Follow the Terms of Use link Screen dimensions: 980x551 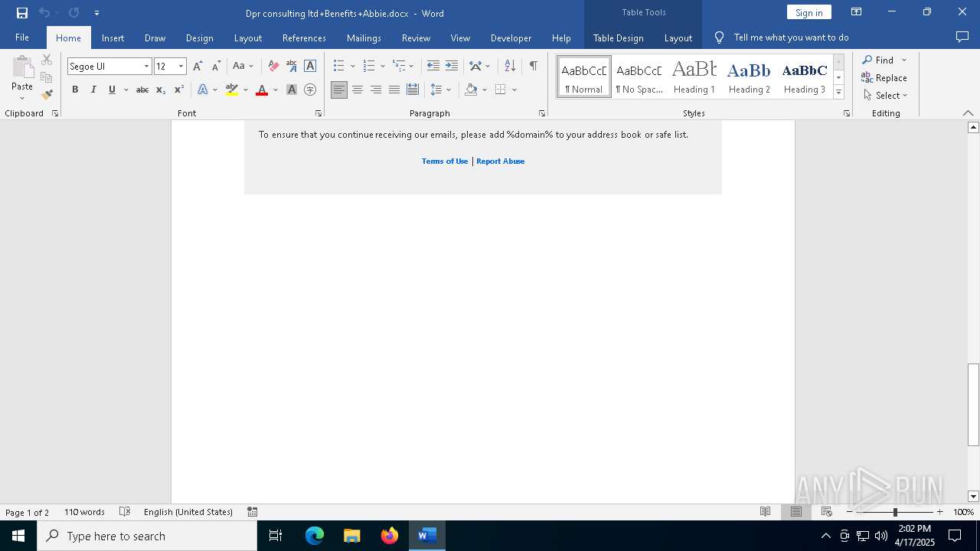(x=445, y=161)
